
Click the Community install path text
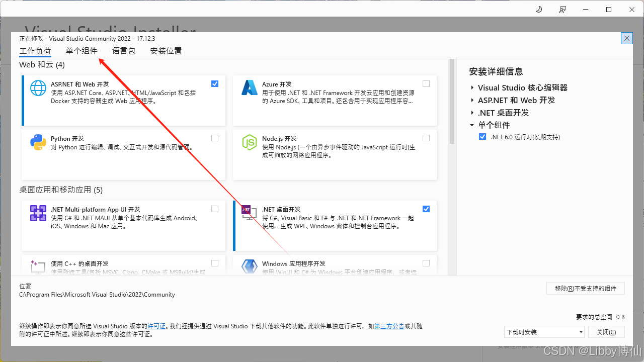coord(97,295)
